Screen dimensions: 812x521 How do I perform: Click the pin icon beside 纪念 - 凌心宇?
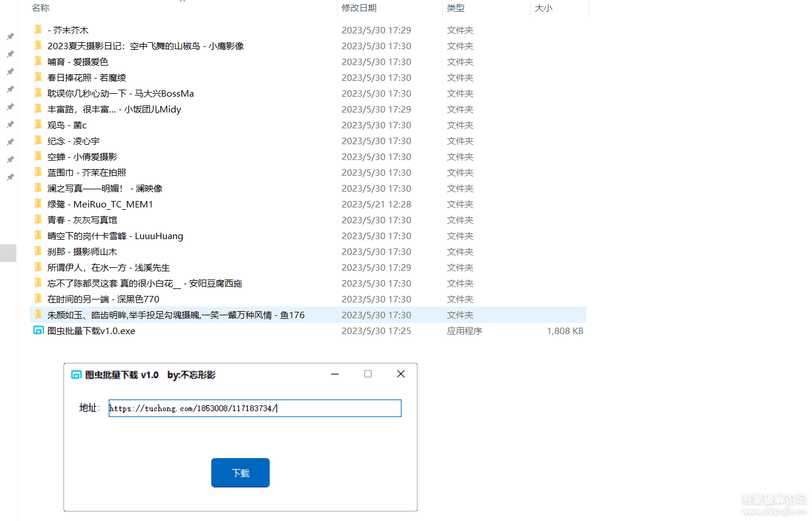click(9, 141)
